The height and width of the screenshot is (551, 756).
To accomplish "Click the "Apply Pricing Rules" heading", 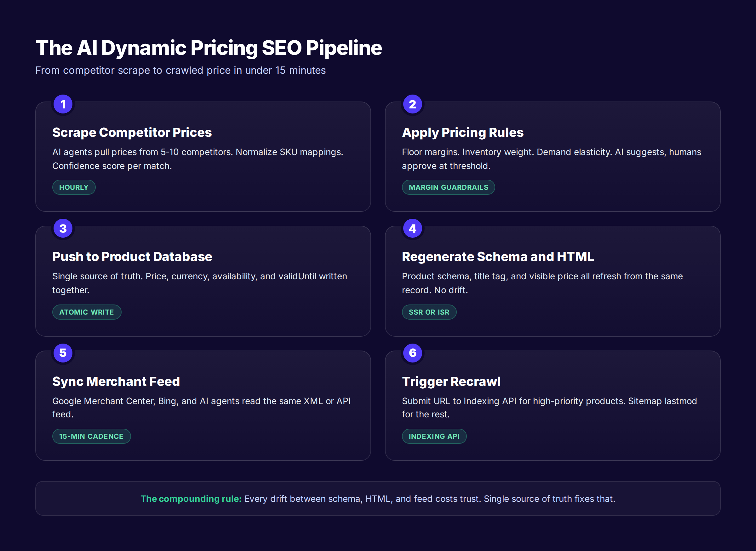I will [463, 132].
